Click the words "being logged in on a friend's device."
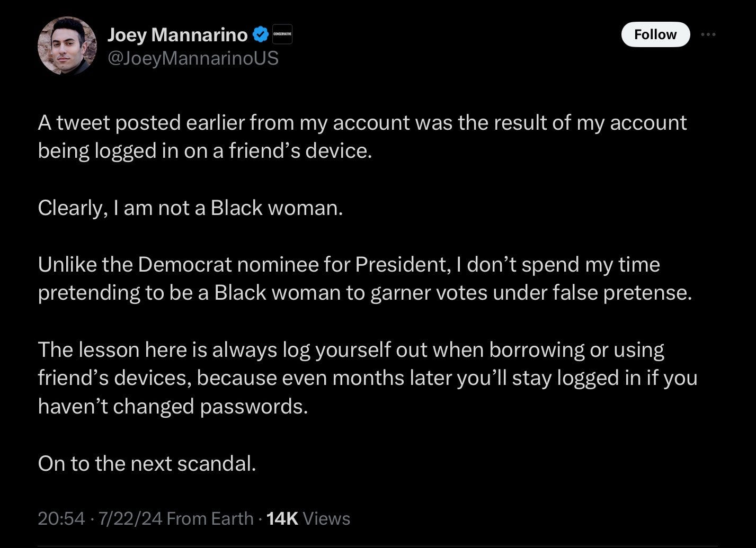The width and height of the screenshot is (756, 548). point(206,151)
